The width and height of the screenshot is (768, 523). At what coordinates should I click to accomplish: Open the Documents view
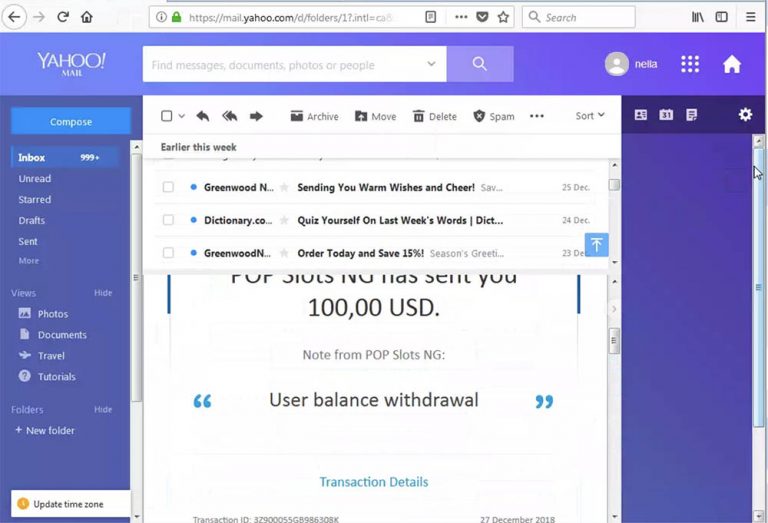[53, 335]
